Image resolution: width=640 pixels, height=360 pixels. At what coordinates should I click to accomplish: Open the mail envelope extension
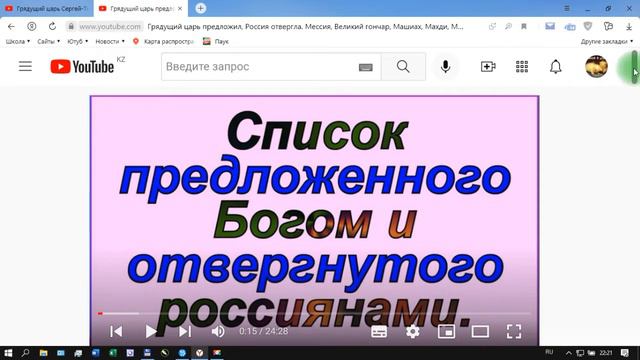(x=550, y=27)
